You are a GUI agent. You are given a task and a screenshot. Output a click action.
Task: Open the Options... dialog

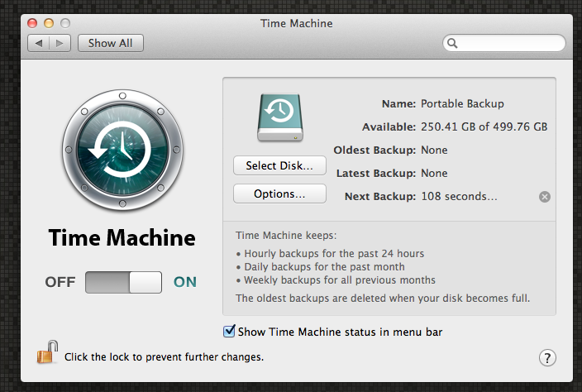279,194
